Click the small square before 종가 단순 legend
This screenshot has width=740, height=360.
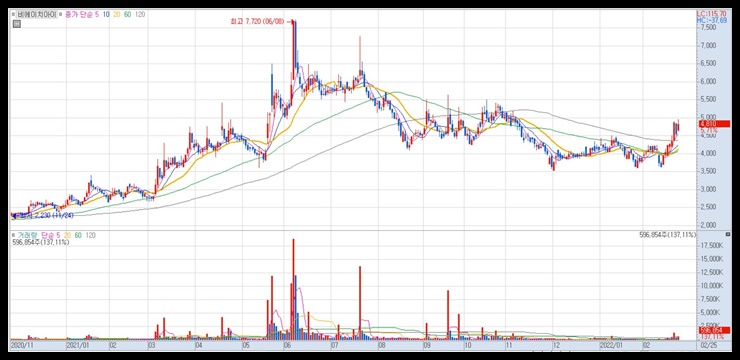[x=60, y=15]
